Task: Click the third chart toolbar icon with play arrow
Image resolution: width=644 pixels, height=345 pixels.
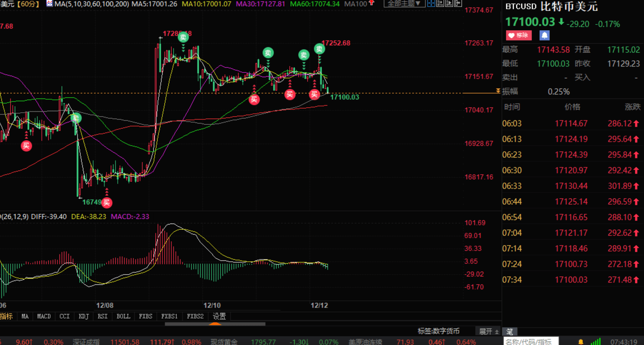Action: click(x=449, y=3)
